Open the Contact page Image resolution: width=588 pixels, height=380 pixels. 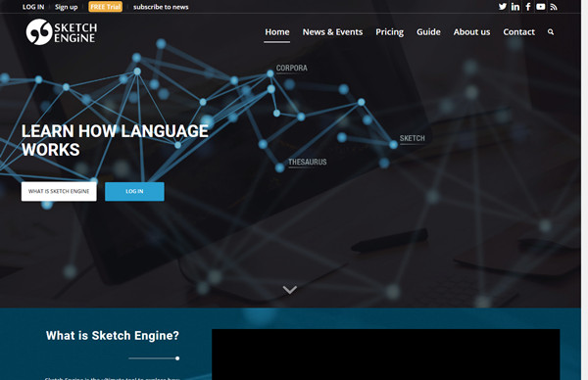click(519, 32)
